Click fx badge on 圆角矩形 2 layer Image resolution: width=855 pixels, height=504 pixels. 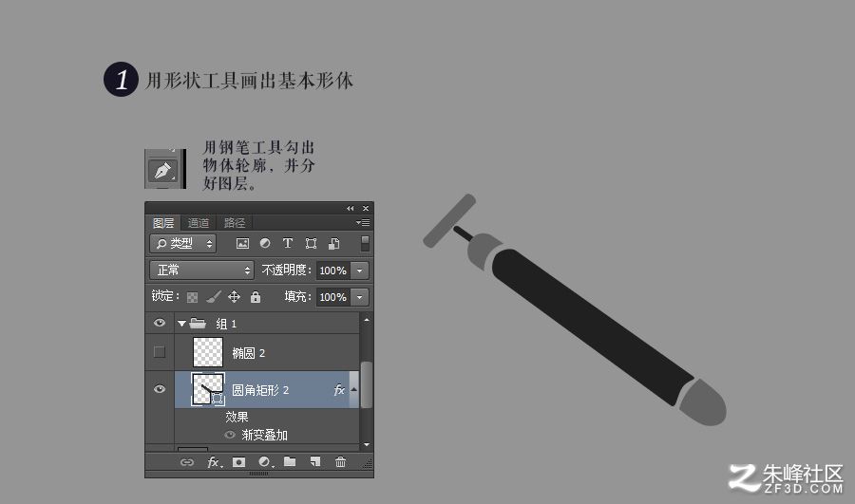pyautogui.click(x=339, y=389)
